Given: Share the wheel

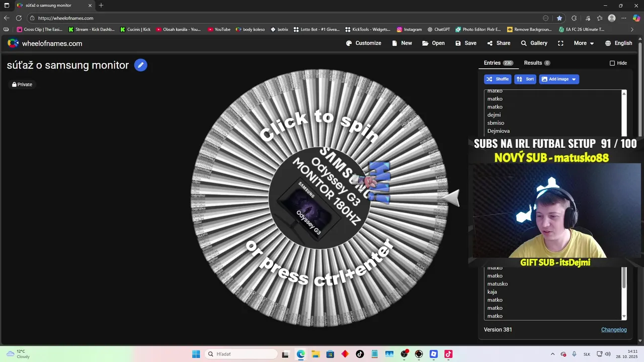Looking at the screenshot, I should point(499,43).
